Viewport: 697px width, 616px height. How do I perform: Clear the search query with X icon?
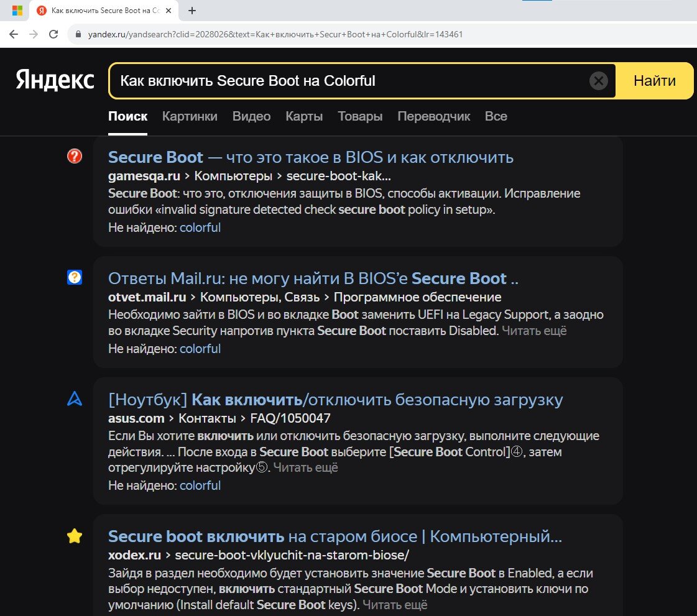(x=598, y=81)
